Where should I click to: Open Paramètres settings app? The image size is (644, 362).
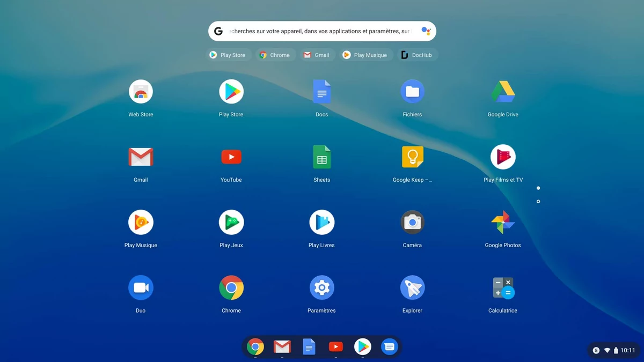[x=322, y=288]
